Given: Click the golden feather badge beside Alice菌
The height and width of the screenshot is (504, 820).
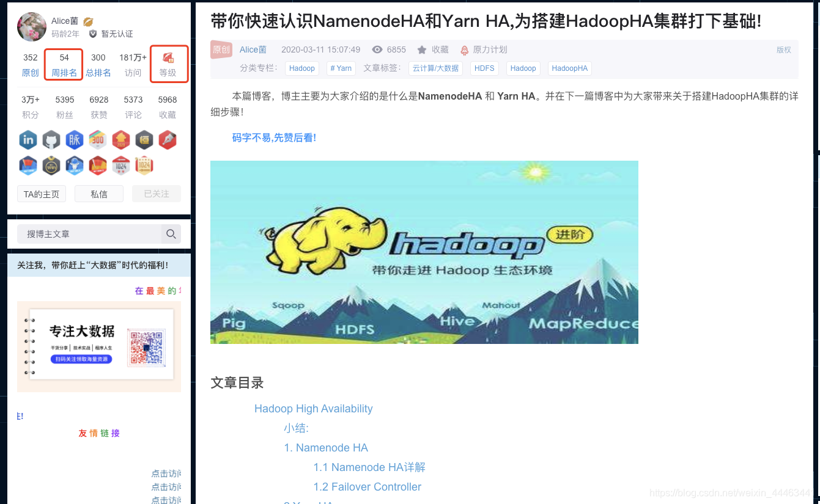Looking at the screenshot, I should [88, 21].
